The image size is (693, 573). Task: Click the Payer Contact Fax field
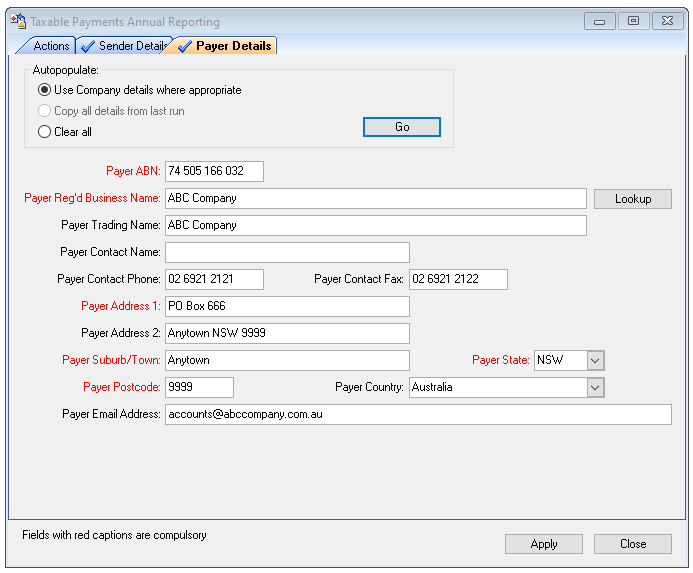pyautogui.click(x=457, y=279)
